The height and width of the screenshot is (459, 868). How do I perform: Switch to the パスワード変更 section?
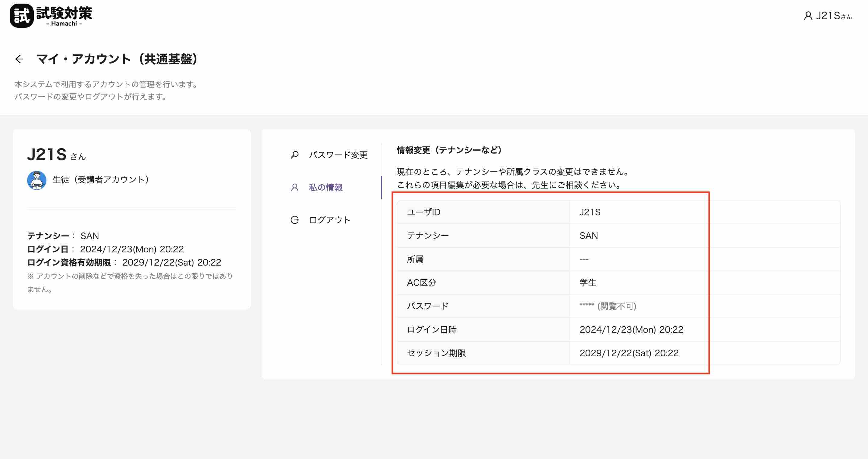[x=338, y=155]
